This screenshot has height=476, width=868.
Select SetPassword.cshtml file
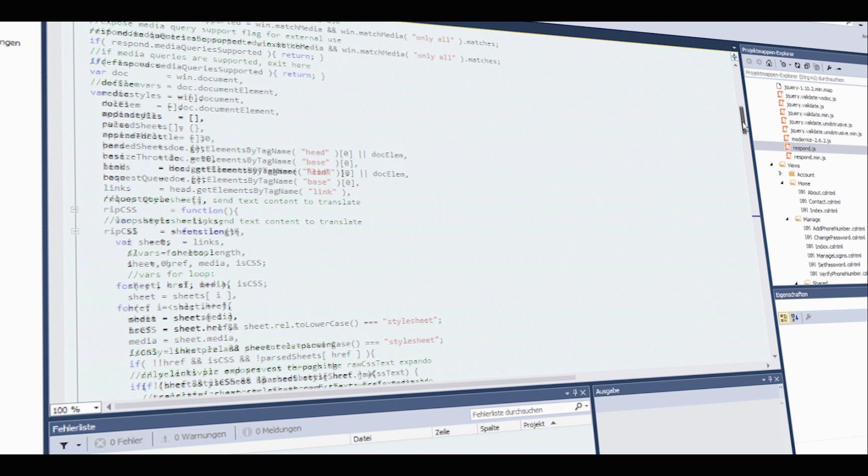[x=838, y=265]
